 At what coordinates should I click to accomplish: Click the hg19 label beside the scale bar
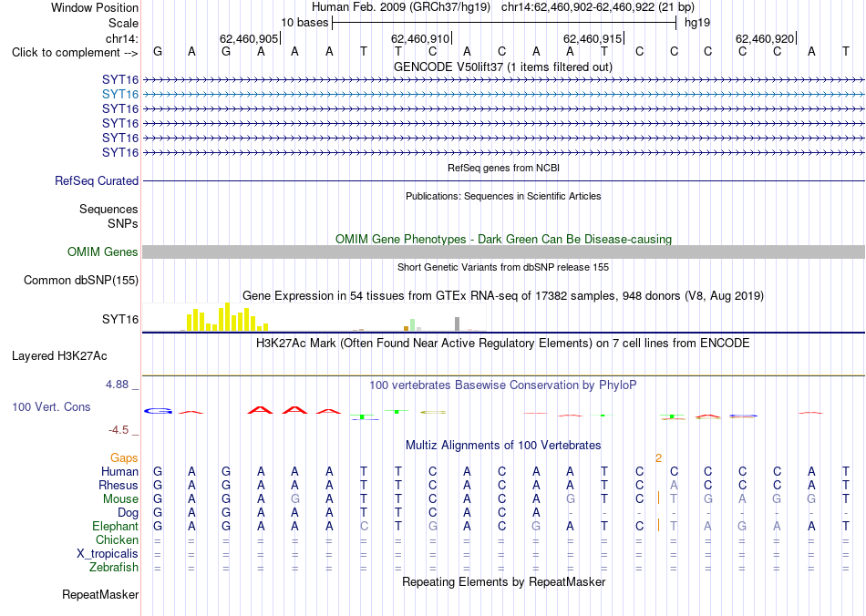click(697, 23)
